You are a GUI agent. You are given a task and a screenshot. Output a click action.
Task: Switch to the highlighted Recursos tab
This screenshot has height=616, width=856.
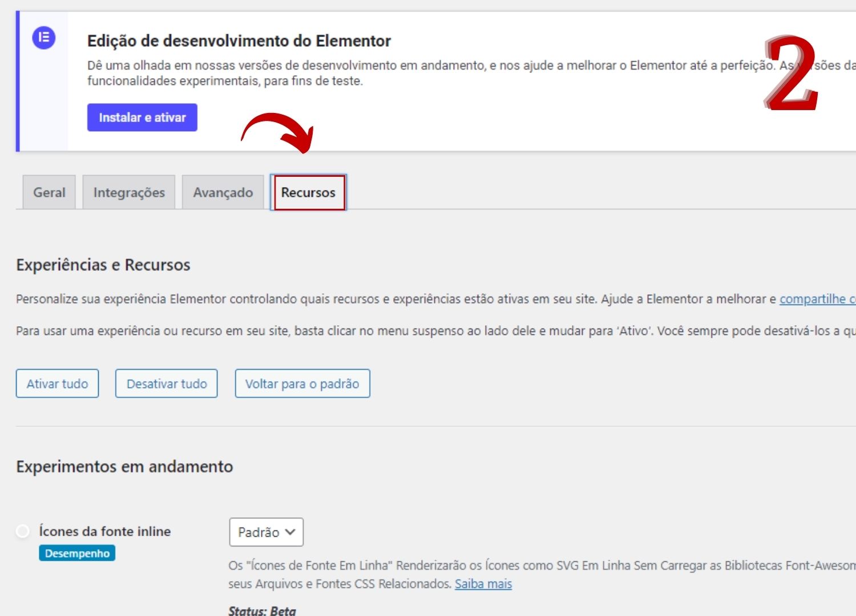[308, 192]
